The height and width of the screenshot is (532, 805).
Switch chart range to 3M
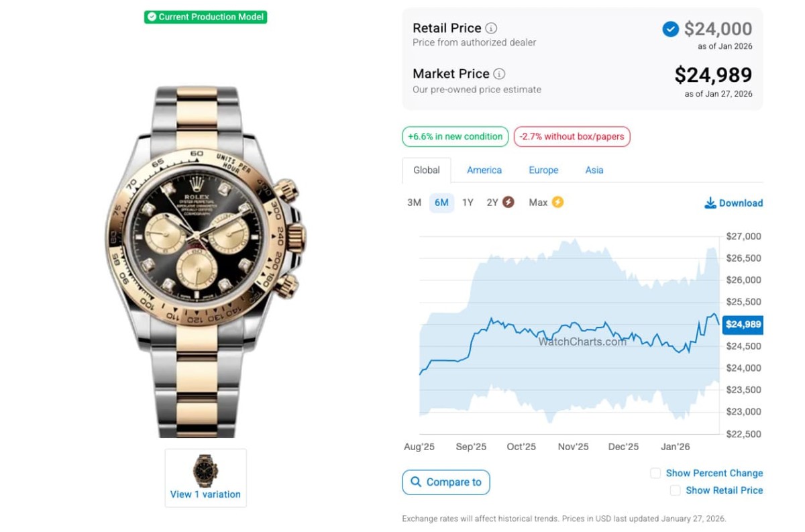(414, 203)
